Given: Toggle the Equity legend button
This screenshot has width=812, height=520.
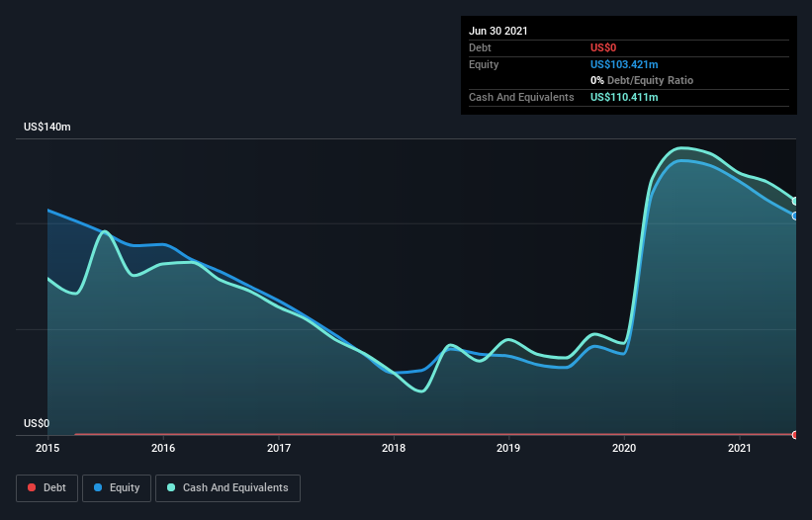Looking at the screenshot, I should pos(117,488).
